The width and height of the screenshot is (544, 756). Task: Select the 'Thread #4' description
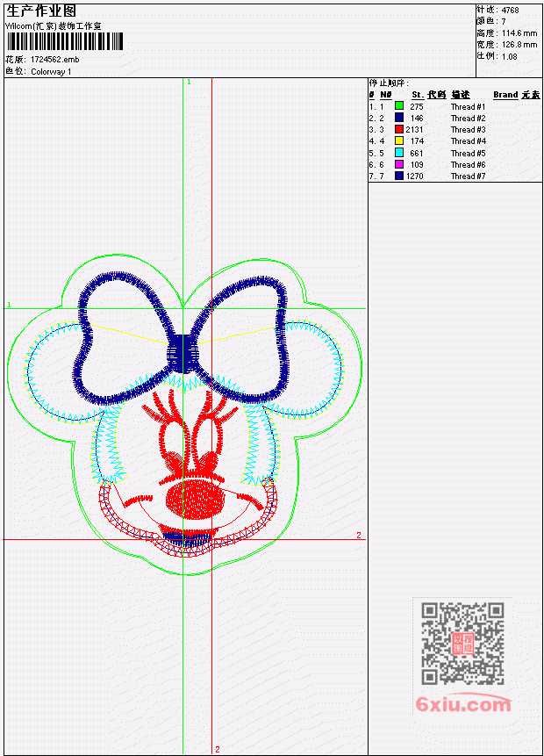[x=468, y=141]
